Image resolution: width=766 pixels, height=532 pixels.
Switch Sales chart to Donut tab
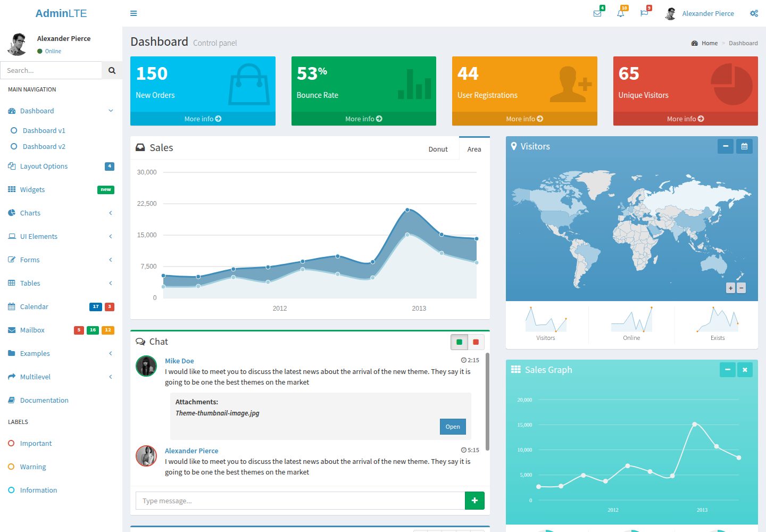pyautogui.click(x=438, y=149)
